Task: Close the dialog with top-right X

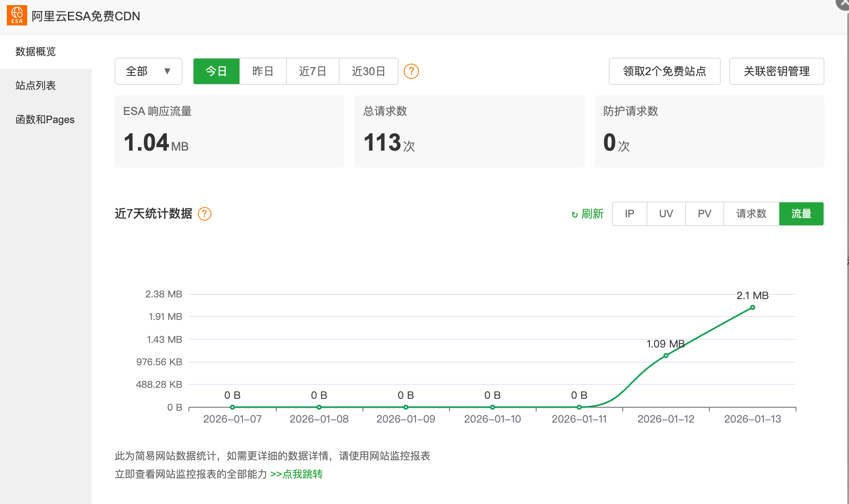Action: [843, 3]
